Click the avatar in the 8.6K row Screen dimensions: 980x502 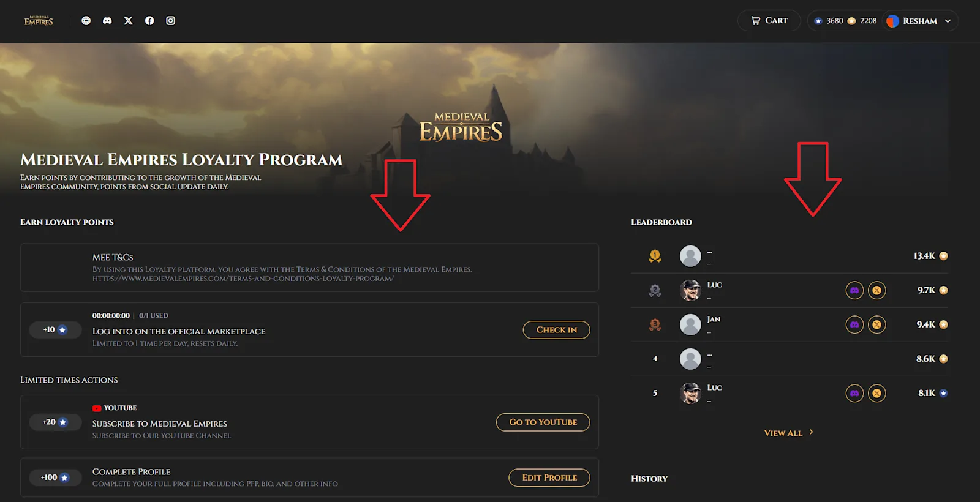(x=690, y=359)
